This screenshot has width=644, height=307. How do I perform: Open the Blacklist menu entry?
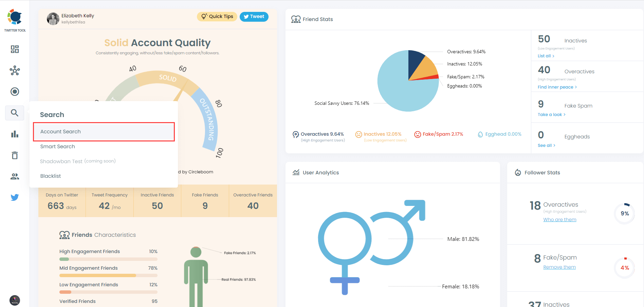(50, 176)
